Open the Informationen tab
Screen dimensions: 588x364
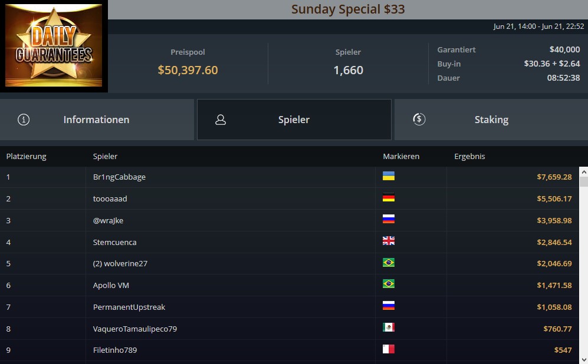(x=97, y=120)
